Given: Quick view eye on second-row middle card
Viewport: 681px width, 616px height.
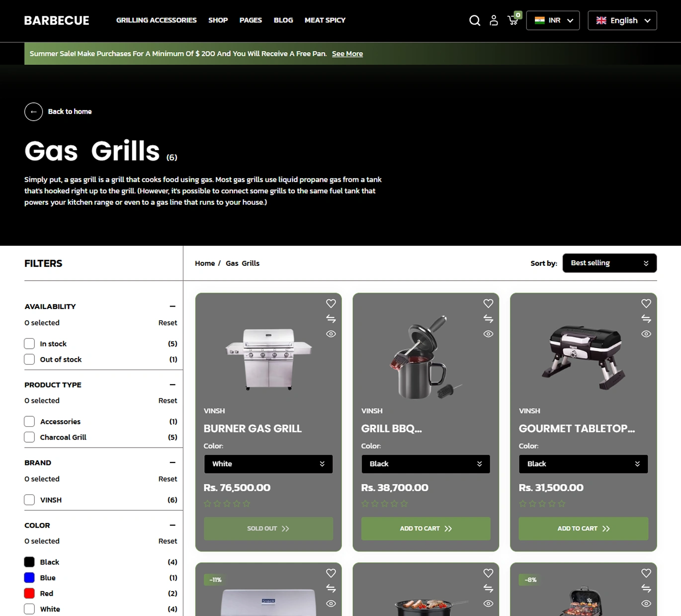Looking at the screenshot, I should pos(488,604).
